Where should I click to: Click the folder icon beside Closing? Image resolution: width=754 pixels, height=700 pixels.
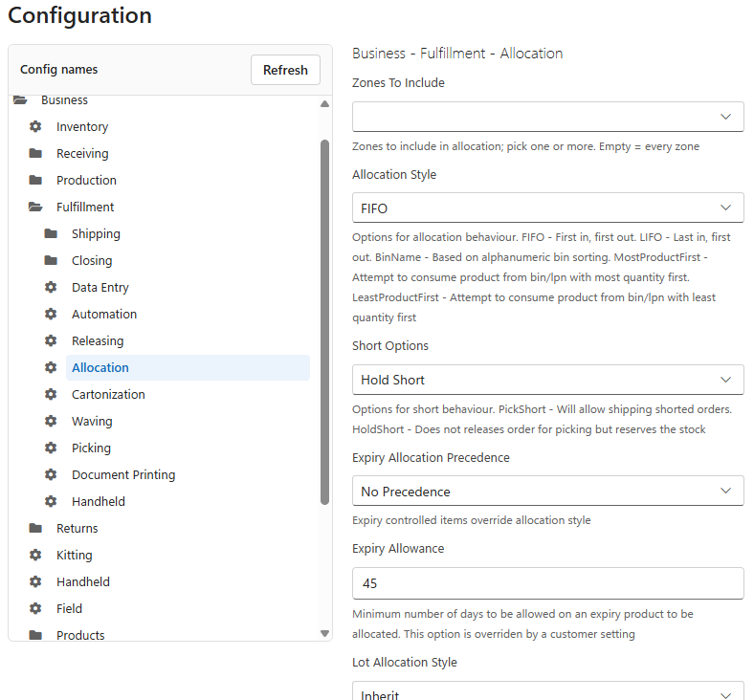point(51,260)
